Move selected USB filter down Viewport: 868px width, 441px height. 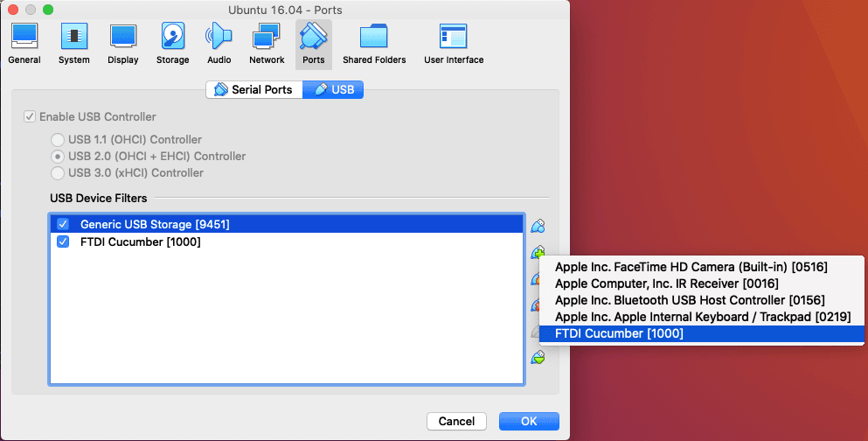(538, 357)
